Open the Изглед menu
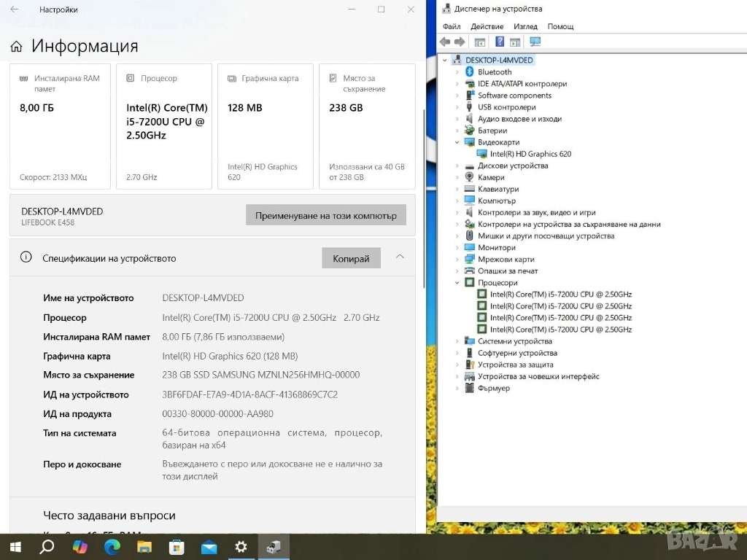 (x=525, y=26)
